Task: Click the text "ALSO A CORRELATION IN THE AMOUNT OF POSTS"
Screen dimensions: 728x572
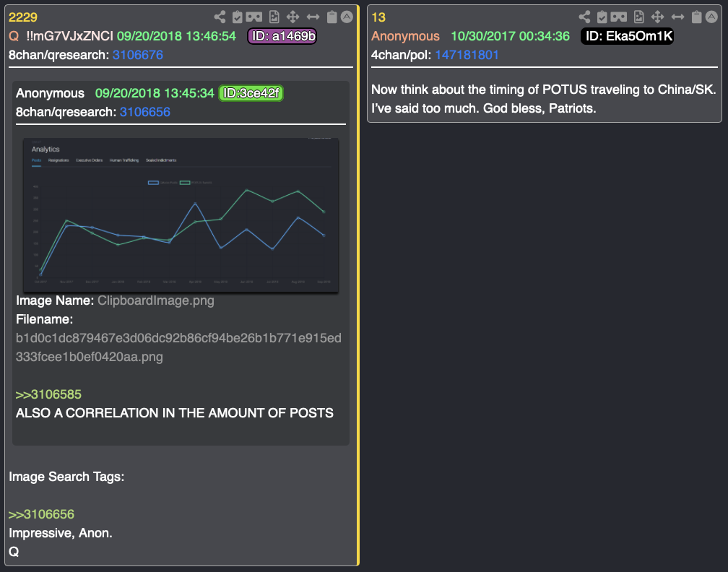Action: (175, 413)
